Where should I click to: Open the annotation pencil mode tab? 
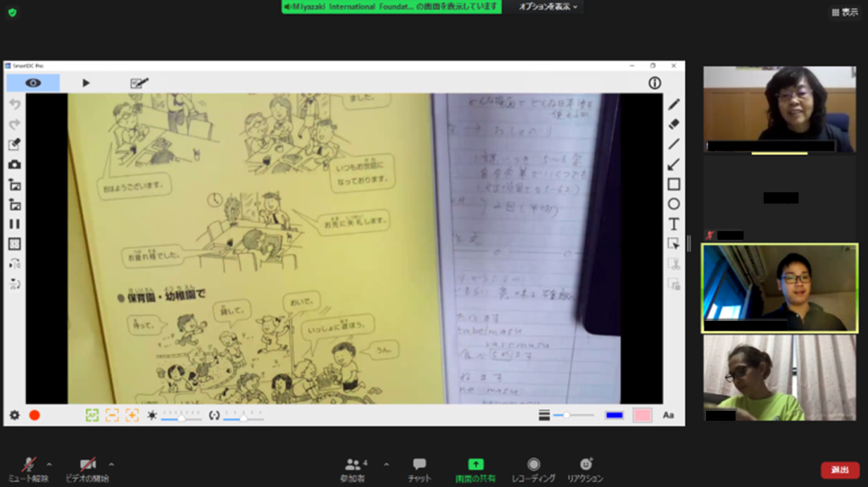[x=139, y=83]
